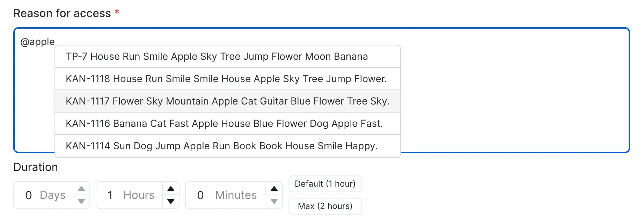The image size is (644, 216).
Task: Click empty area of Reason for access textarea
Action: 513,91
